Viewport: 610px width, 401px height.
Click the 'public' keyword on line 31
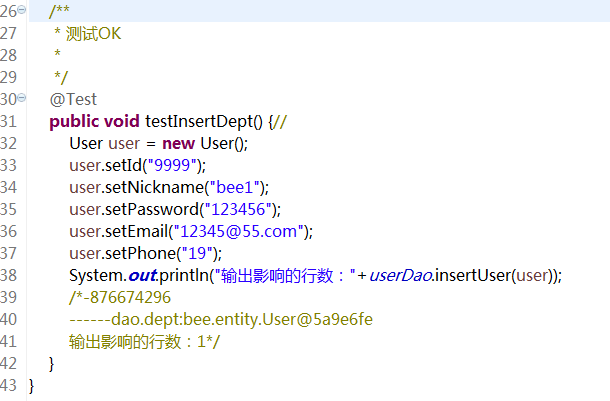pos(74,122)
